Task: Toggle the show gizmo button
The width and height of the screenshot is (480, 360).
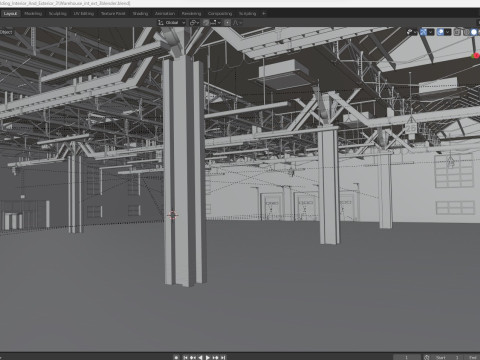Action: tap(423, 32)
